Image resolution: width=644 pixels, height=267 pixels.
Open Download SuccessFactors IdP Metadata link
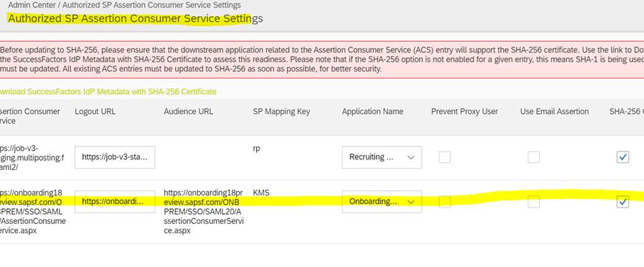click(x=108, y=92)
